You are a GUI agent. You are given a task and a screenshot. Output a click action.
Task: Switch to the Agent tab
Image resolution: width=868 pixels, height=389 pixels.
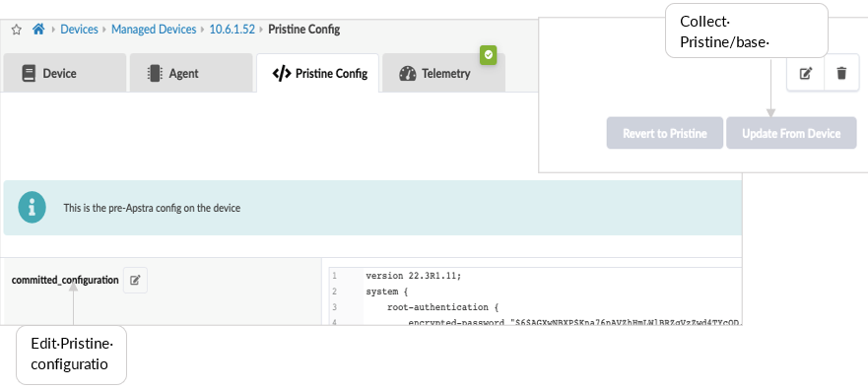[x=191, y=73]
